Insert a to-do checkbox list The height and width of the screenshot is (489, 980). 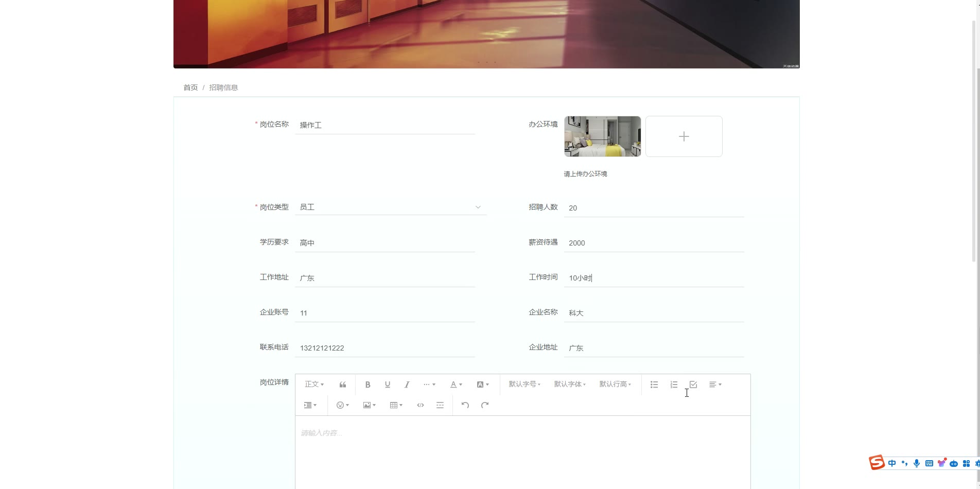pos(693,385)
